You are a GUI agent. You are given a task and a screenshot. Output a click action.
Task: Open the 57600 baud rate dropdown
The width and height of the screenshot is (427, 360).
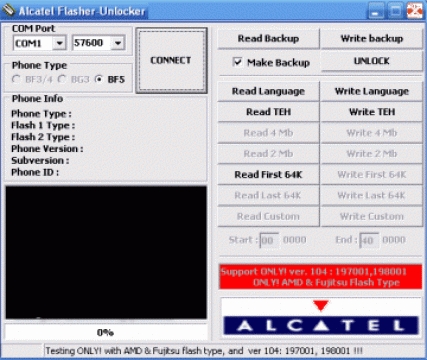coord(118,43)
